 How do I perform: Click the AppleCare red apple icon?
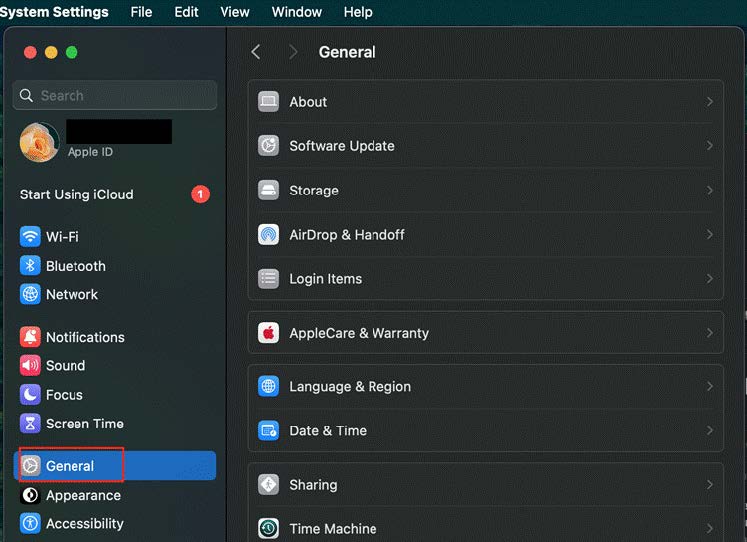tap(268, 332)
